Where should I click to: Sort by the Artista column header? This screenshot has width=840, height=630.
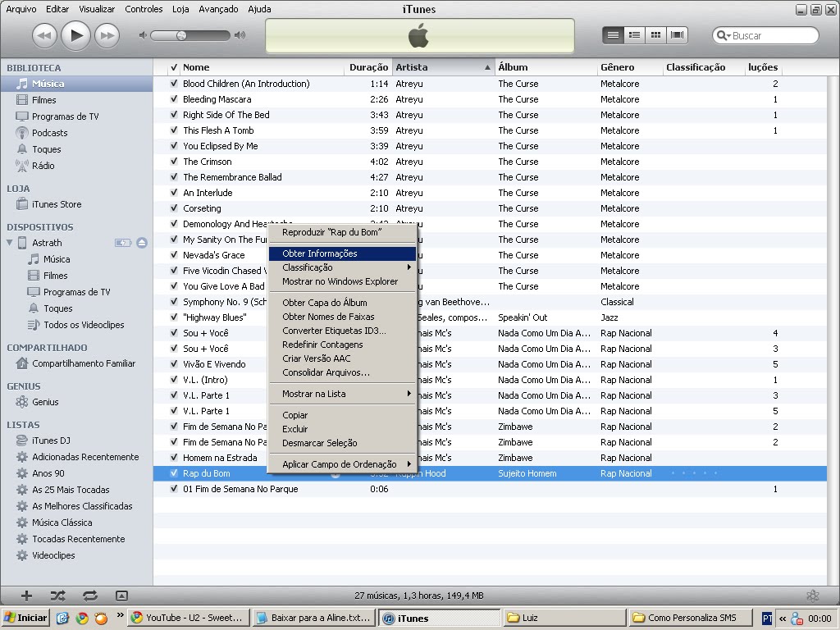pyautogui.click(x=443, y=67)
